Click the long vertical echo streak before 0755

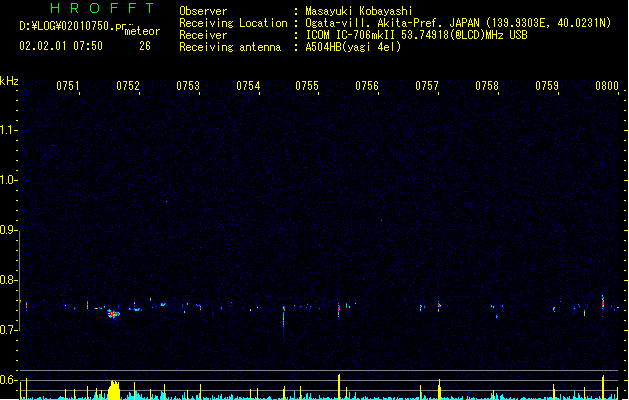coord(284,322)
